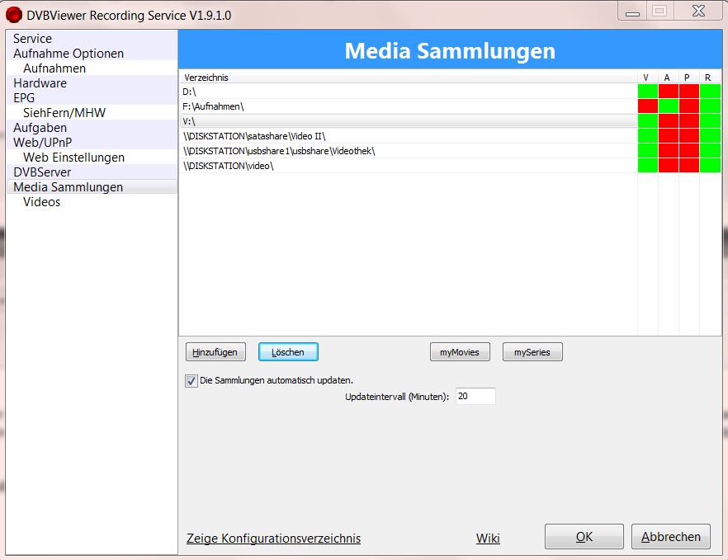Toggle V flag for satashare\Video II row
Viewport: 728px width, 560px height.
point(648,136)
